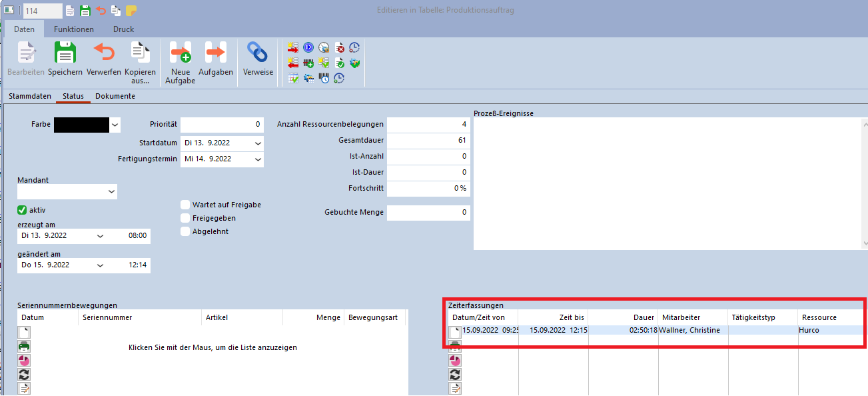
Task: Refresh the Seriennummernbewegungen list
Action: pyautogui.click(x=24, y=375)
